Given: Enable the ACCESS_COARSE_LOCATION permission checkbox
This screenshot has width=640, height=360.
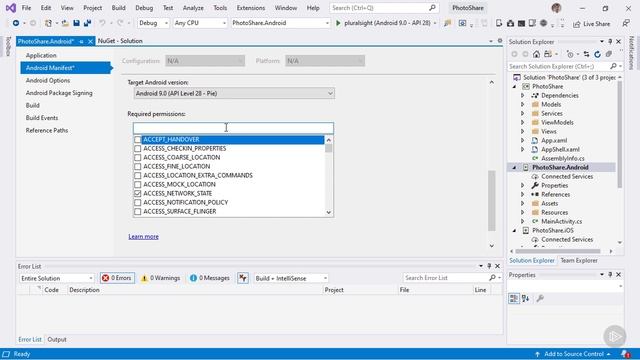Looking at the screenshot, I should pyautogui.click(x=138, y=158).
